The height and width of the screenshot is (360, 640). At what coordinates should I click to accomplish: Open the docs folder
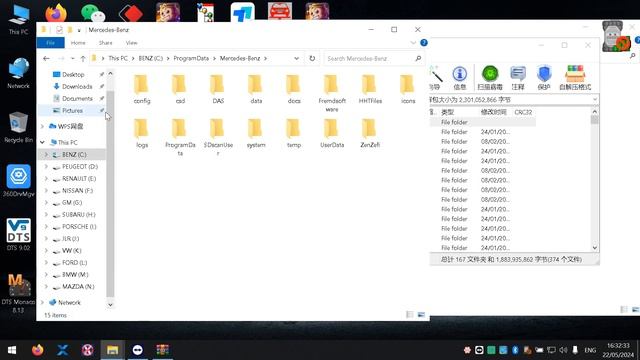[x=293, y=89]
